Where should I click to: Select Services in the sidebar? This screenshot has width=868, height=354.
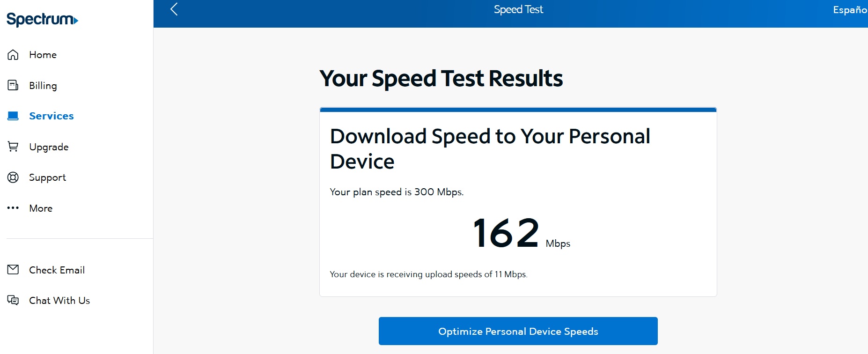(51, 116)
